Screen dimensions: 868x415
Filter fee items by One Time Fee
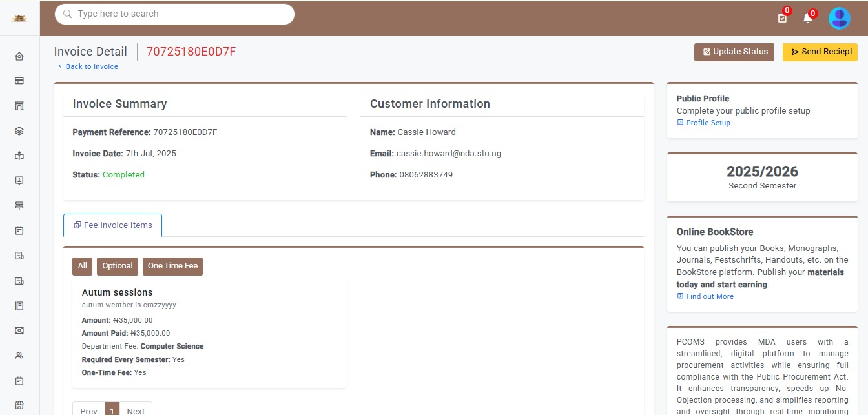tap(172, 266)
